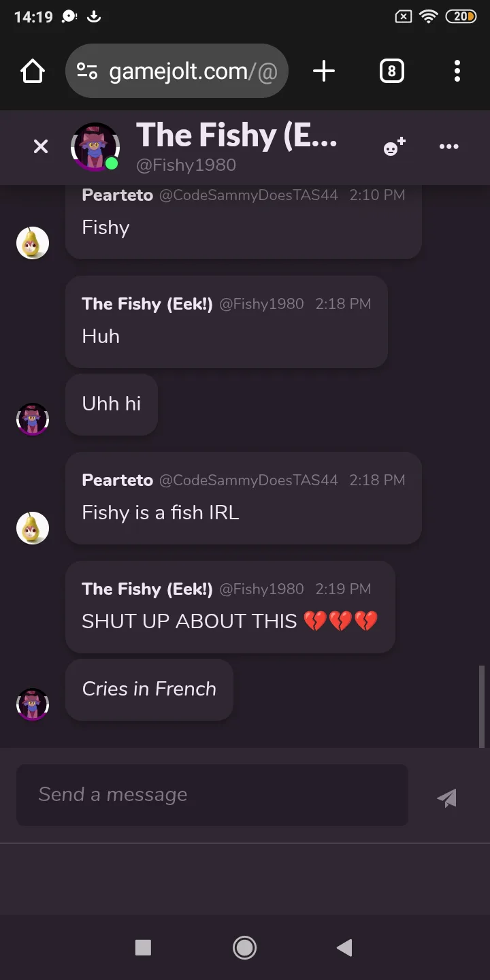Open a new browser tab
This screenshot has width=490, height=980.
(324, 71)
